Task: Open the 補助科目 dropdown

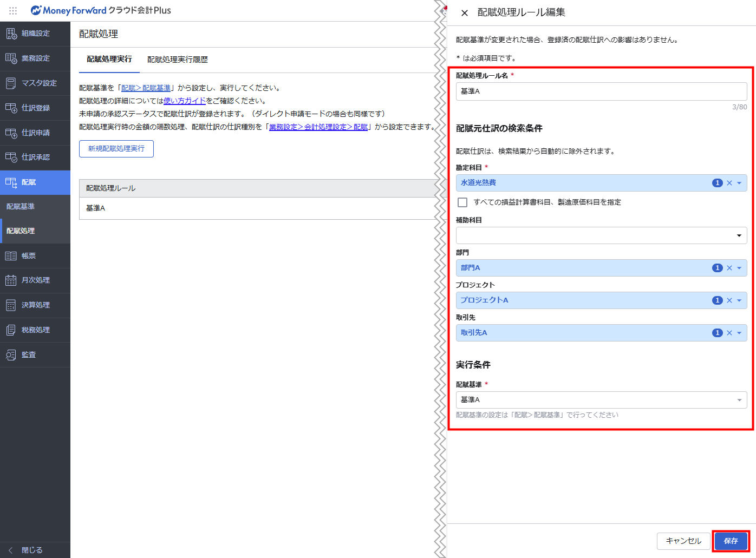Action: 602,235
